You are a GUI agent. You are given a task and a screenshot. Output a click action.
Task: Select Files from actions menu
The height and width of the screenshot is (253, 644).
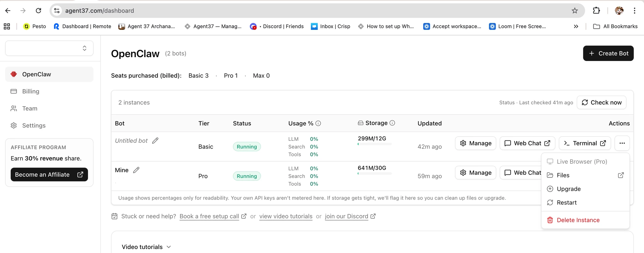point(585,175)
